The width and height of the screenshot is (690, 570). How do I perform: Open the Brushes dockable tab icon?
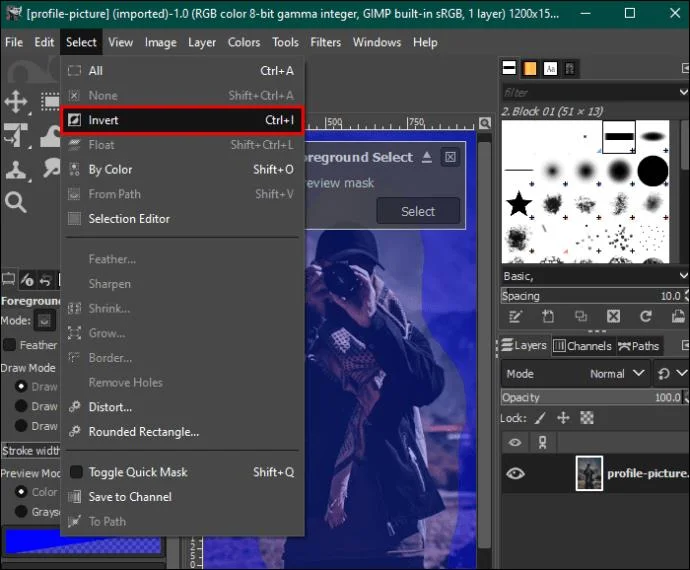click(x=509, y=68)
